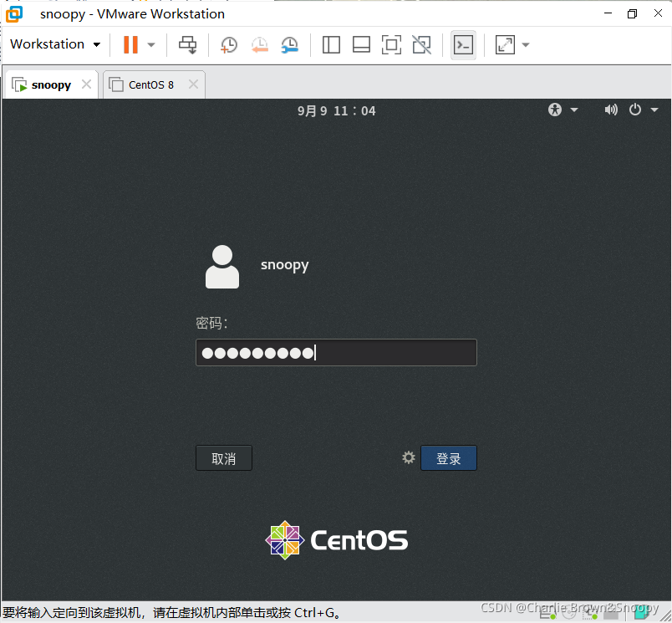Open the Workstation menu
This screenshot has width=672, height=623.
click(55, 44)
